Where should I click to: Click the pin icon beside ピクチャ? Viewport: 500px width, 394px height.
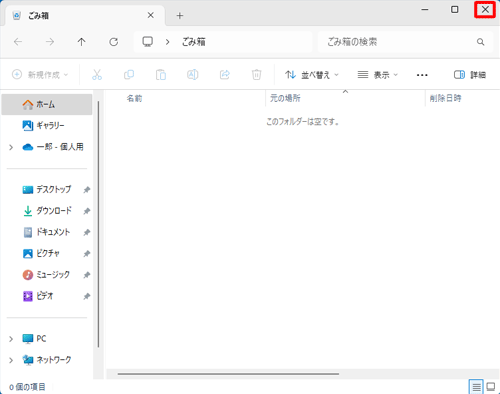(x=87, y=254)
